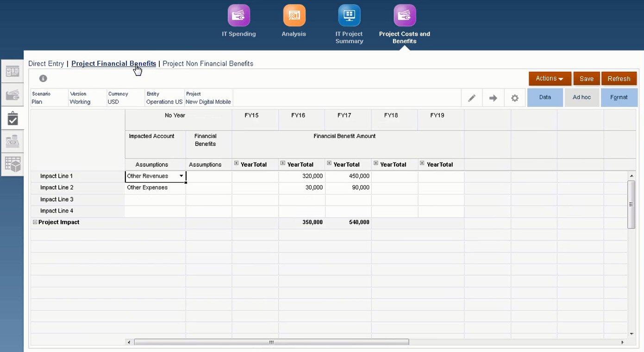Open Project Non Financial Benefits tab
This screenshot has width=644, height=352.
[x=207, y=63]
